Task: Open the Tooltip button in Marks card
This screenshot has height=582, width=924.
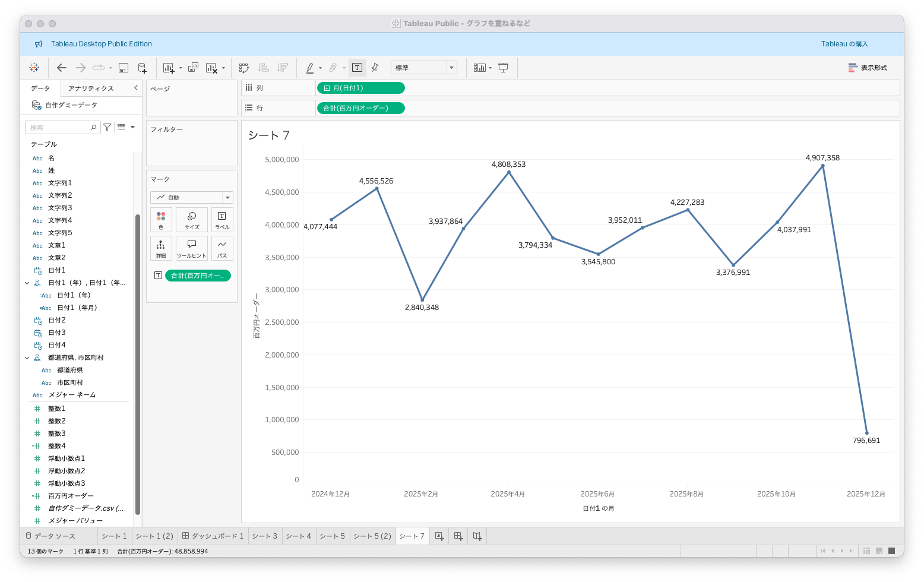Action: pos(192,248)
